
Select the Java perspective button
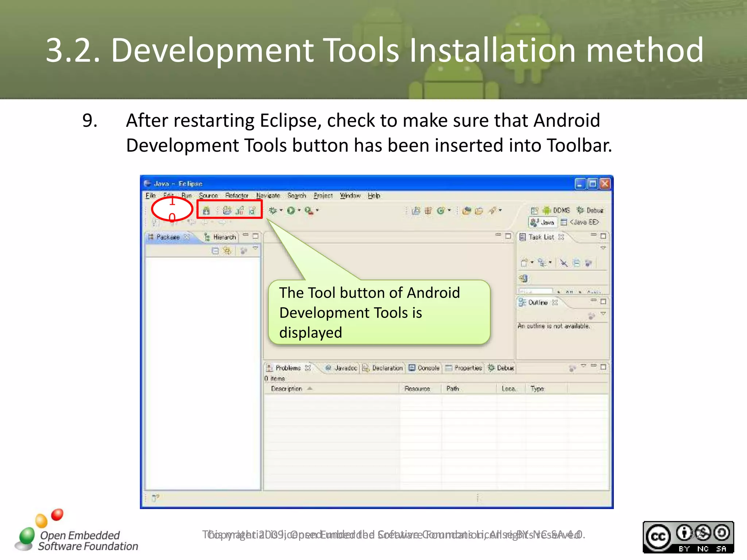coord(542,222)
